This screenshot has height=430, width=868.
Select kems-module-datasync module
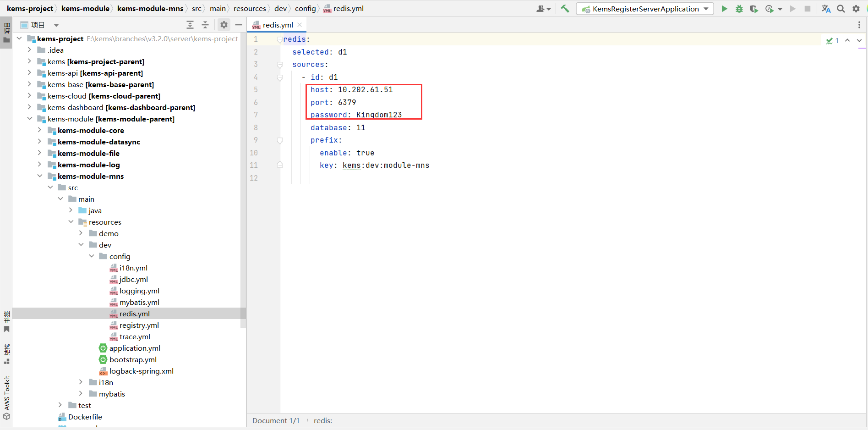click(94, 142)
